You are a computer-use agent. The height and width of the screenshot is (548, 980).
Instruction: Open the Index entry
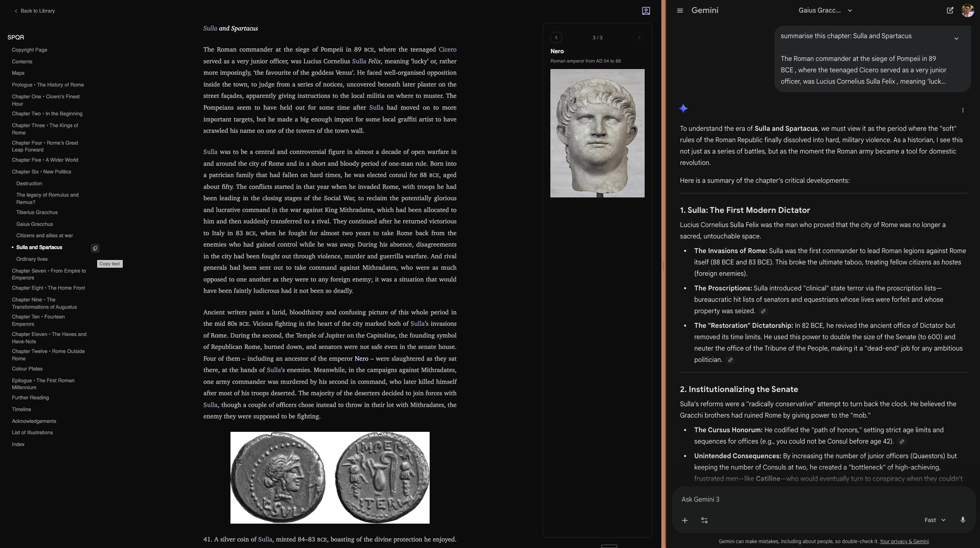point(18,444)
